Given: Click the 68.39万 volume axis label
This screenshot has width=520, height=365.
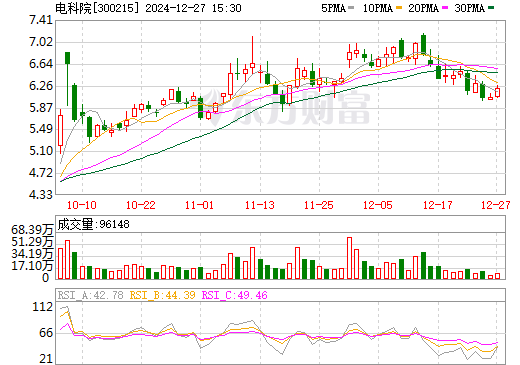Looking at the screenshot, I should 32,230.
